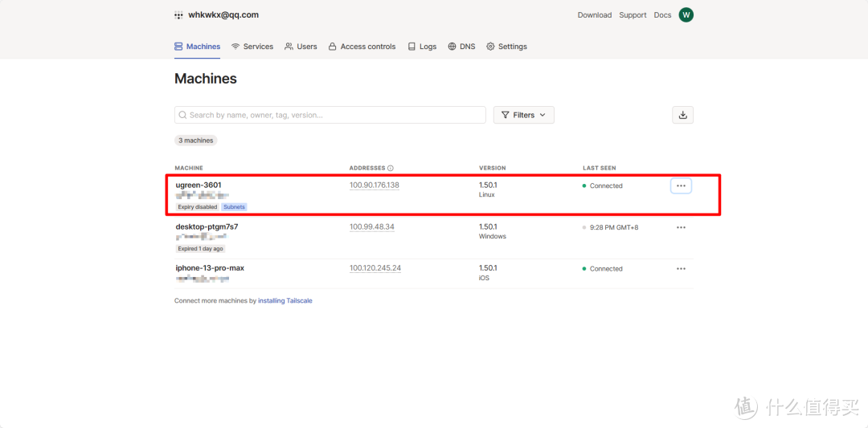The width and height of the screenshot is (868, 428).
Task: Open desktop-ptgm7s7 three-dot options menu
Action: click(681, 227)
